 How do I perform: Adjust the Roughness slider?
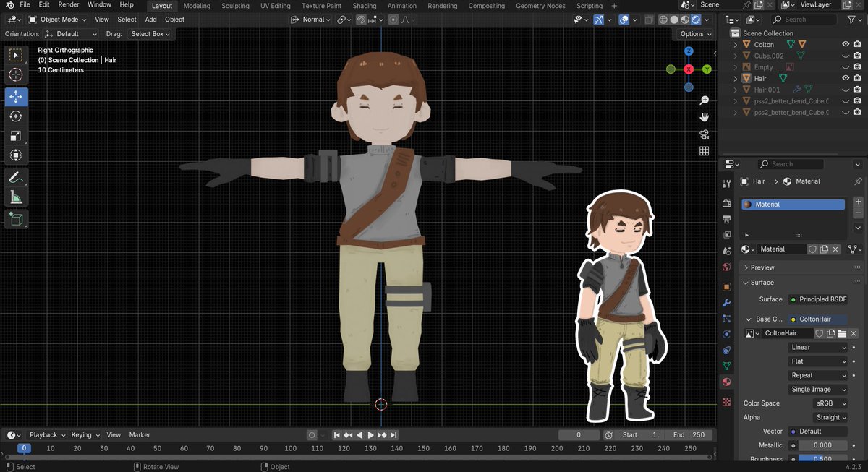(822, 459)
